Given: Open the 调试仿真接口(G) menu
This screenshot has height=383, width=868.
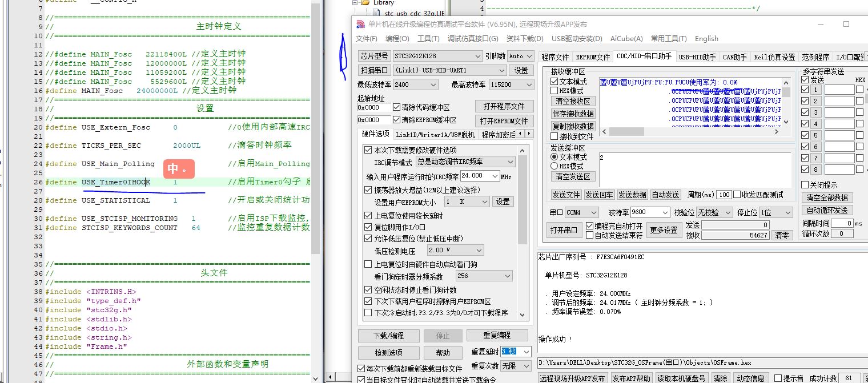Looking at the screenshot, I should [473, 39].
